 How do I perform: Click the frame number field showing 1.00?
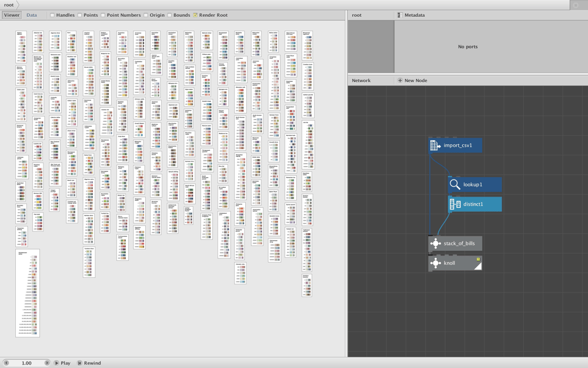(x=26, y=363)
